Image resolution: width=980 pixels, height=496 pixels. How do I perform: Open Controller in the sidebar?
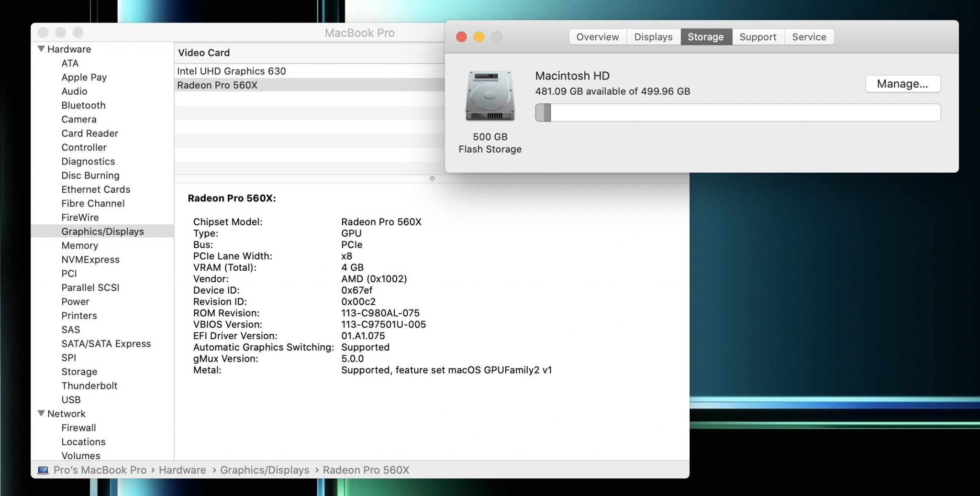(x=84, y=147)
